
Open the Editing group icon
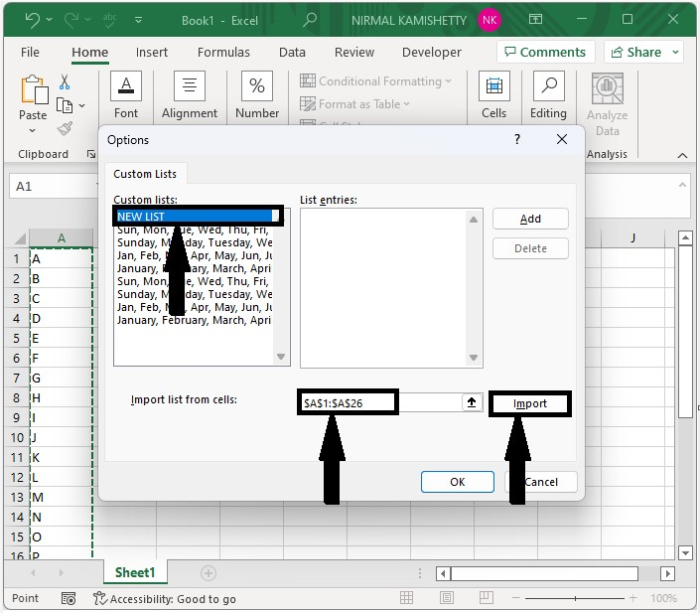549,85
